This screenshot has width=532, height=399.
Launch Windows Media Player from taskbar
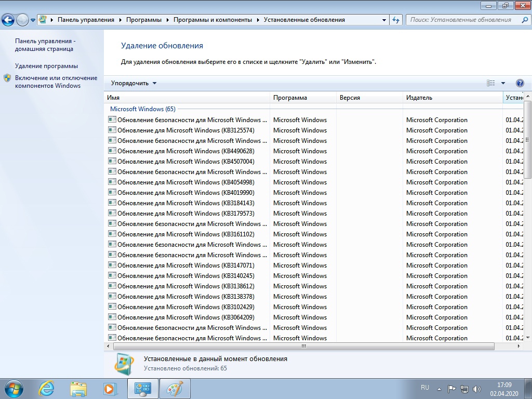[110, 388]
